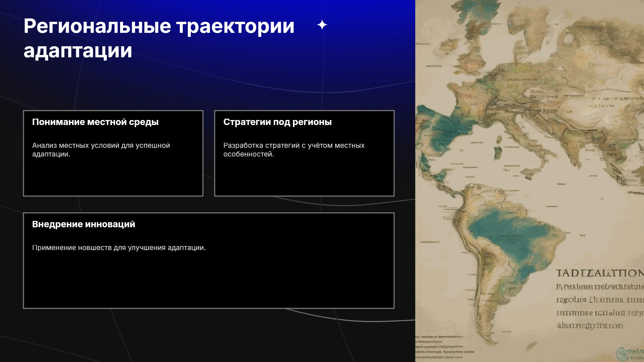This screenshot has height=362, width=644.
Task: Click the 'Стратегии под регионы' card heading
Action: (277, 122)
